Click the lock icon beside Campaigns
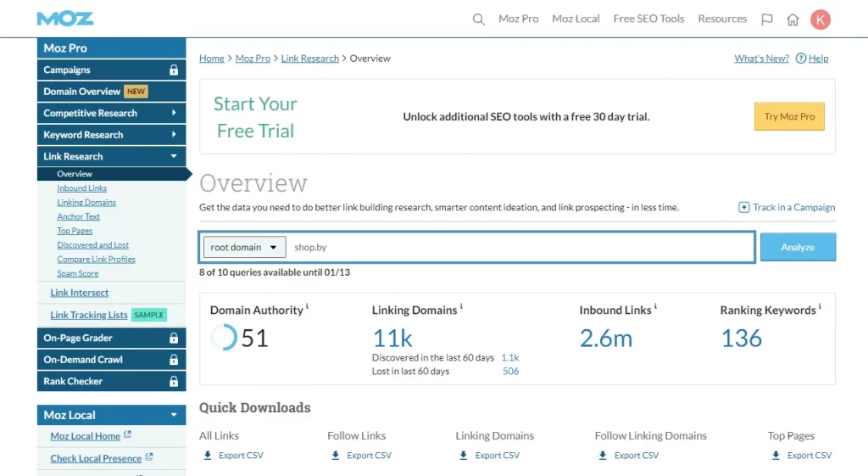Image resolution: width=868 pixels, height=476 pixels. [x=174, y=70]
